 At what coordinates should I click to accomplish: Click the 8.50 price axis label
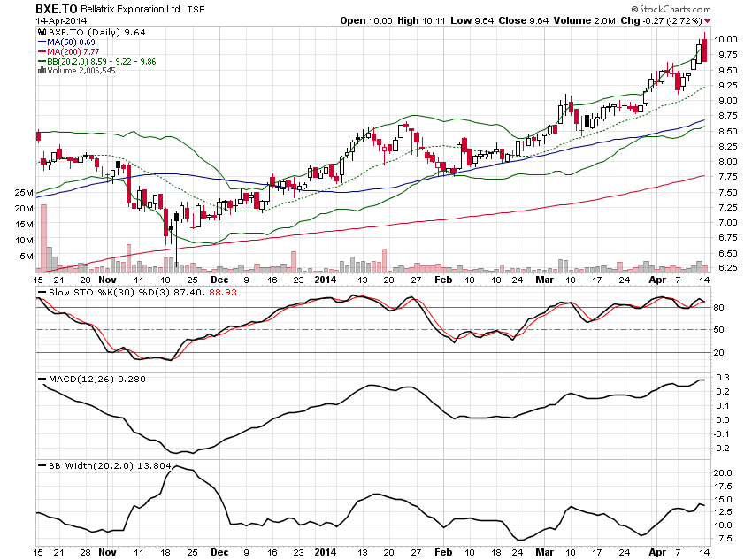click(727, 131)
